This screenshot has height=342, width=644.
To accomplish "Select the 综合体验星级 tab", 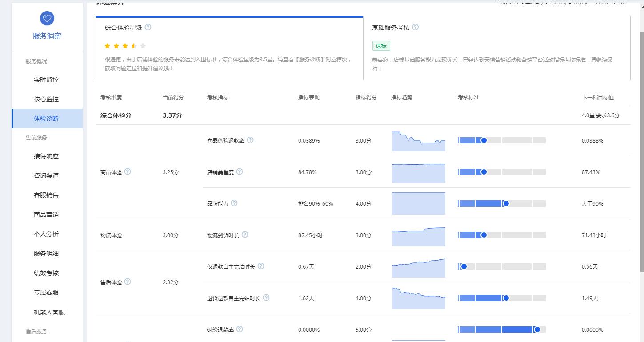I will pyautogui.click(x=229, y=48).
